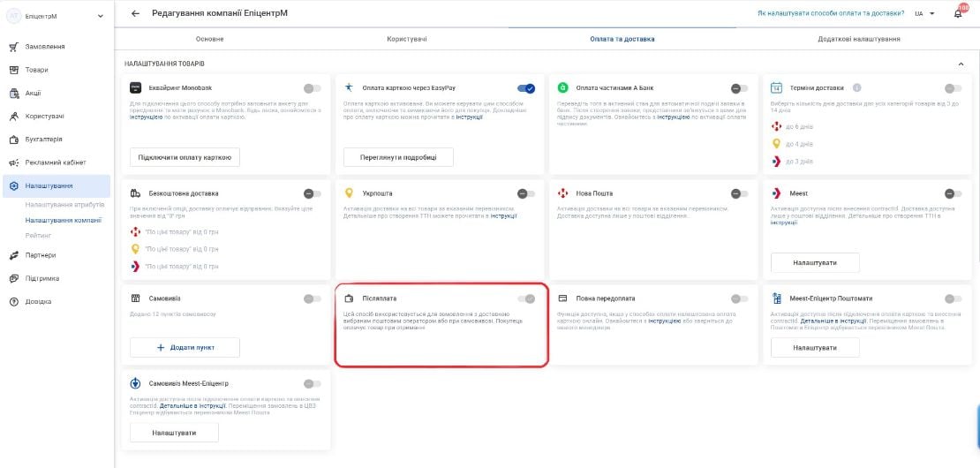Go back using the arrow icon
Screen dimensions: 980x468
click(136, 13)
